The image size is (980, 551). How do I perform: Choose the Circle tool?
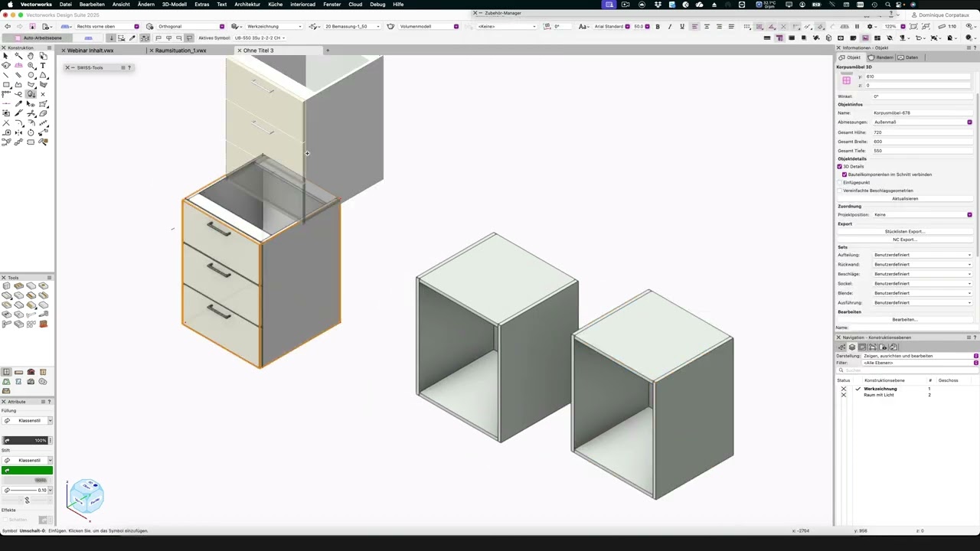31,75
